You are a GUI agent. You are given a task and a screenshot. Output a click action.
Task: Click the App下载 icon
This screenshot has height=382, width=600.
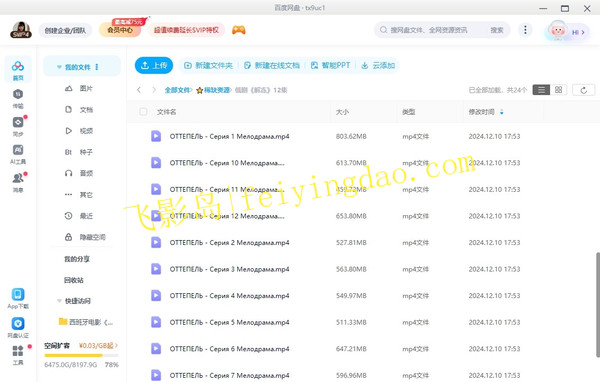coord(18,298)
